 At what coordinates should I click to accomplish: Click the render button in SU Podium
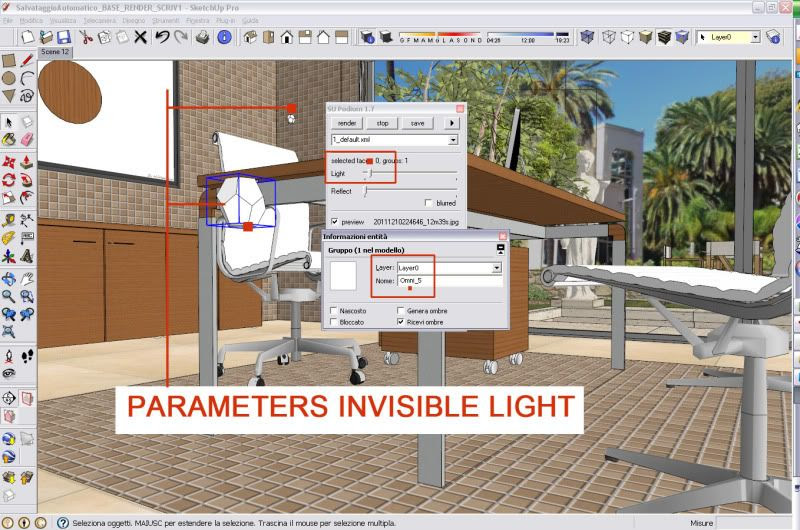pyautogui.click(x=347, y=123)
